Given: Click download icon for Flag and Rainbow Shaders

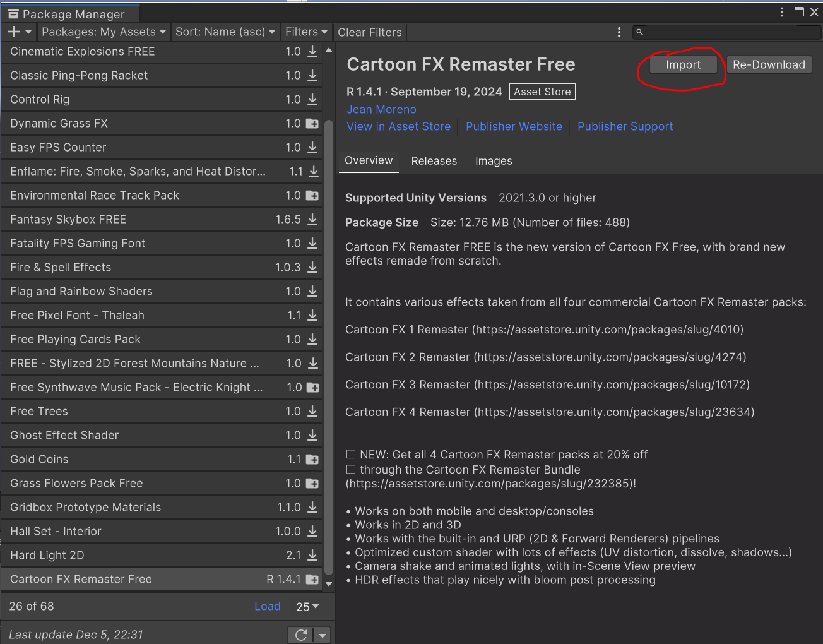Looking at the screenshot, I should point(312,292).
